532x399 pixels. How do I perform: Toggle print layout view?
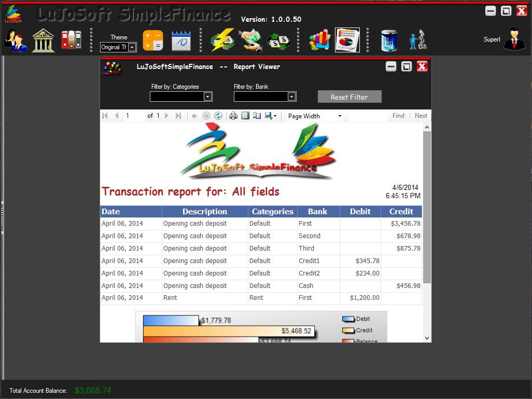click(x=245, y=116)
